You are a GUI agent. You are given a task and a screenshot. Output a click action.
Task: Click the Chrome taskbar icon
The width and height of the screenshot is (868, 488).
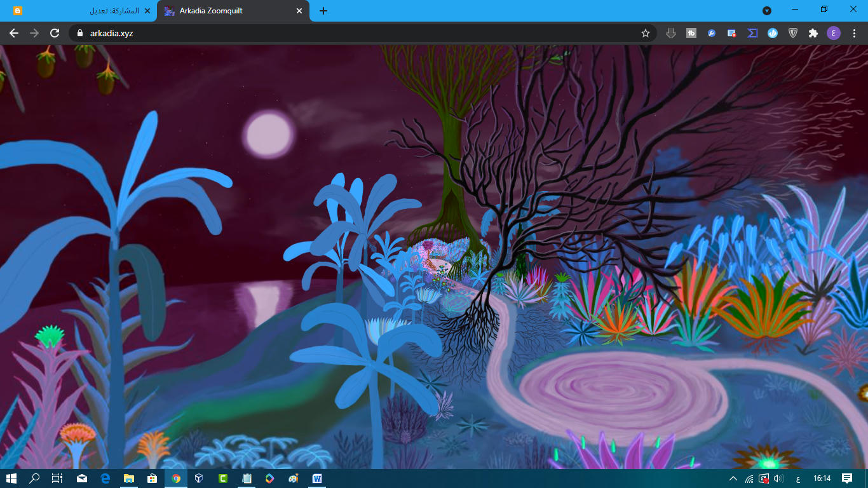pos(176,478)
